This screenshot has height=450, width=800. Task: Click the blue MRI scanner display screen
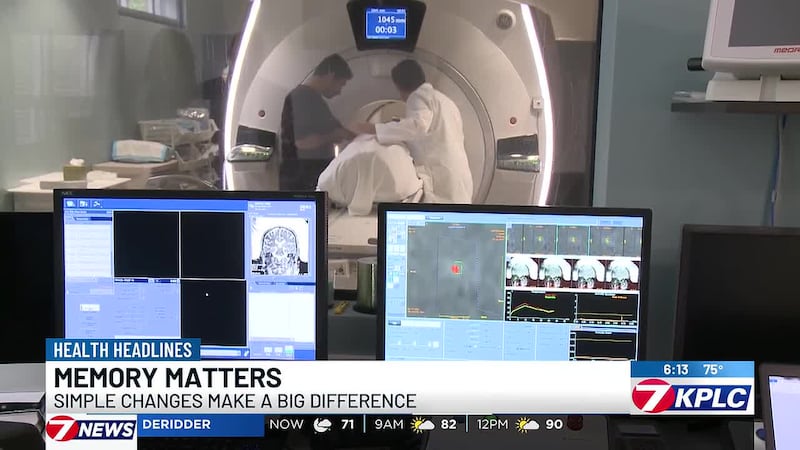click(386, 24)
